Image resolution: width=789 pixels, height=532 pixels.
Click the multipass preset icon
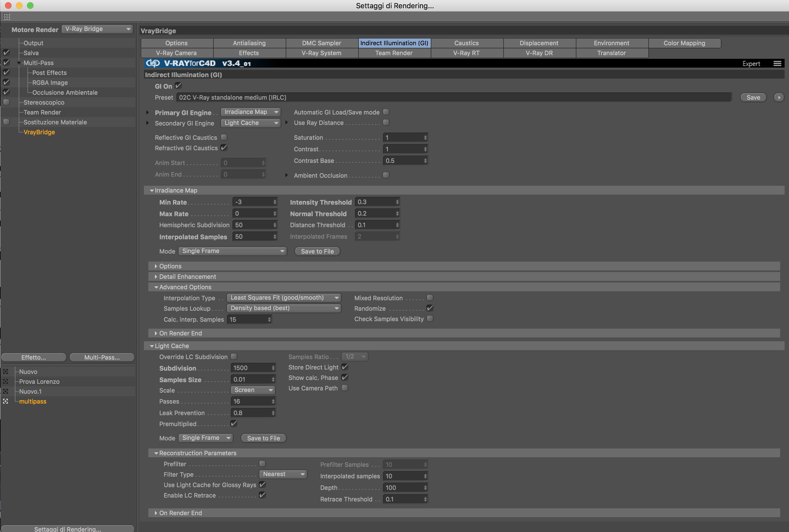6,401
